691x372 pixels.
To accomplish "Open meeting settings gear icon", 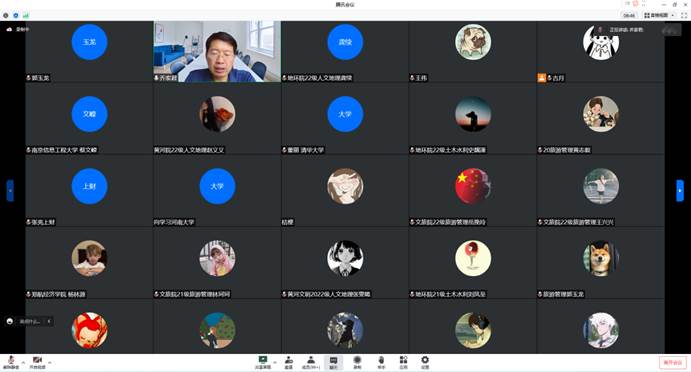I will click(x=425, y=362).
